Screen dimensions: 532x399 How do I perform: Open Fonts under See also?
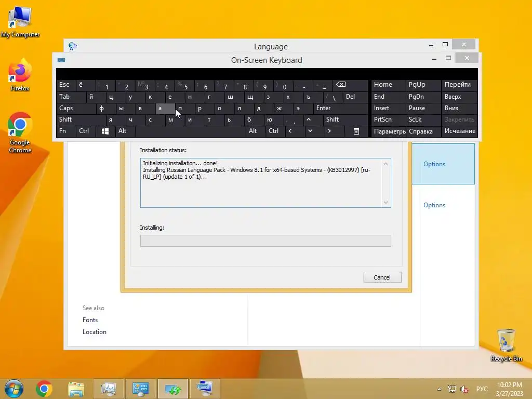coord(90,320)
